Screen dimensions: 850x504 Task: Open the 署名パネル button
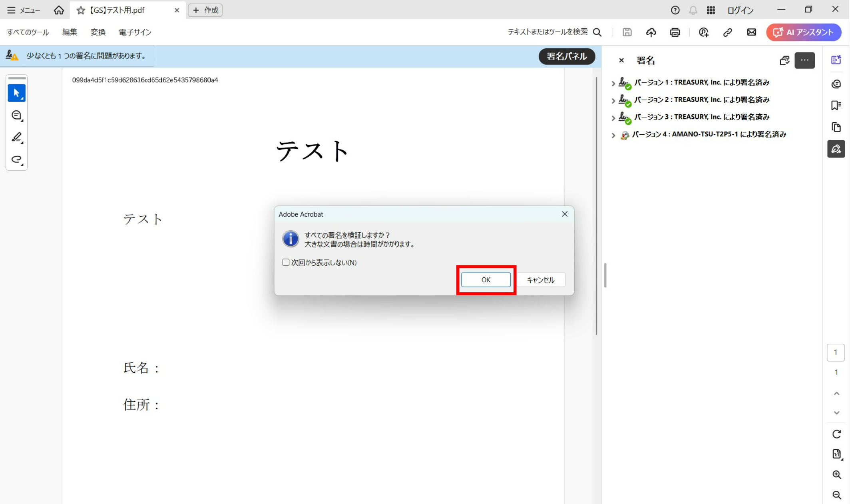coord(567,56)
